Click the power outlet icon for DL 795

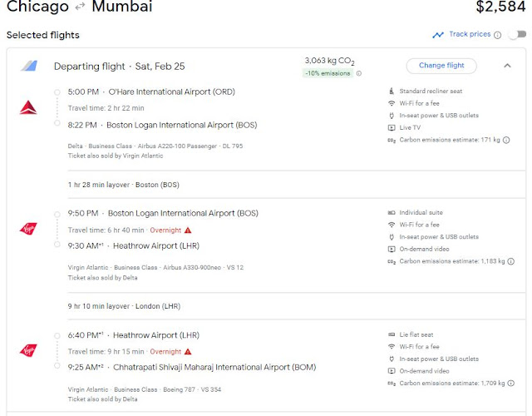click(x=392, y=116)
